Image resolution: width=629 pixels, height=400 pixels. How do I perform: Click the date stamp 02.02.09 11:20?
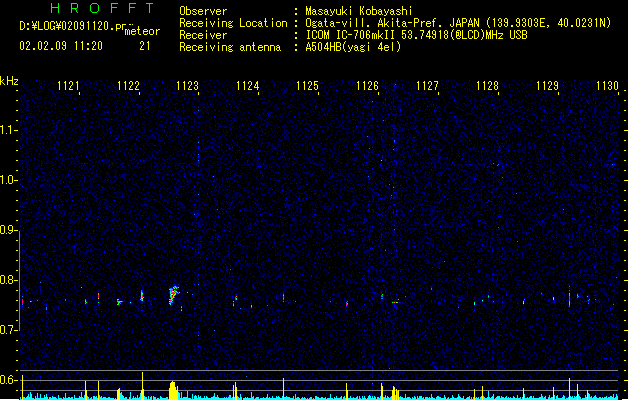(x=61, y=46)
